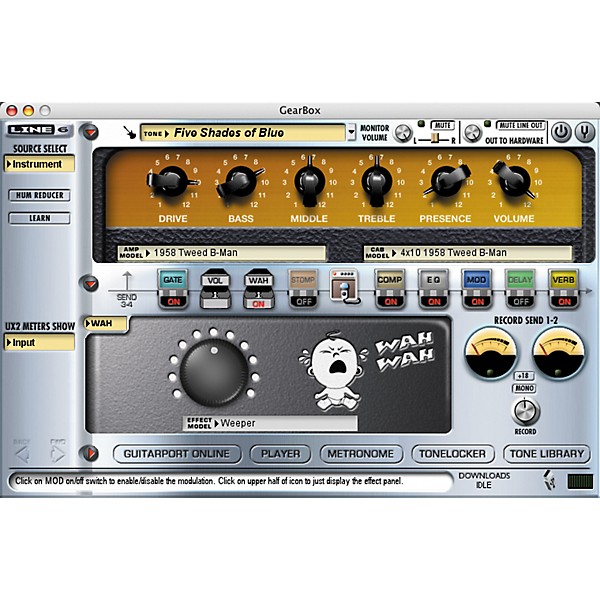Screen dimensions: 600x600
Task: Click the LEARN button
Action: tap(39, 218)
